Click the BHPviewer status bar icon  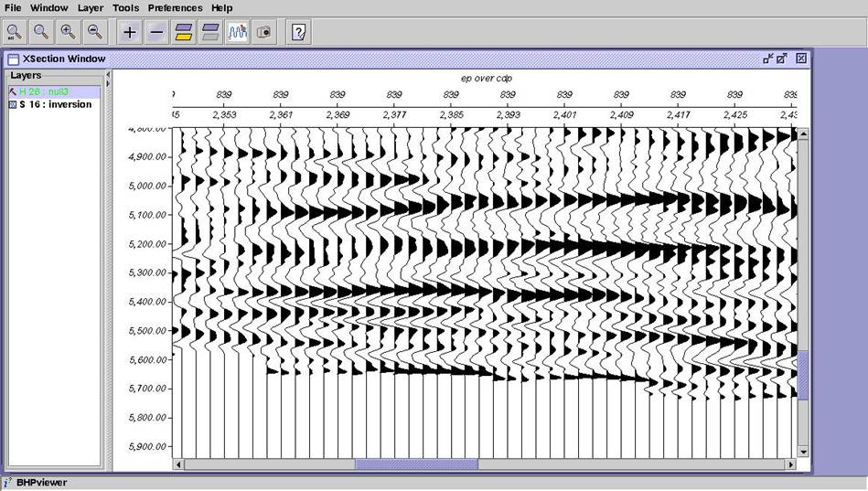click(7, 483)
